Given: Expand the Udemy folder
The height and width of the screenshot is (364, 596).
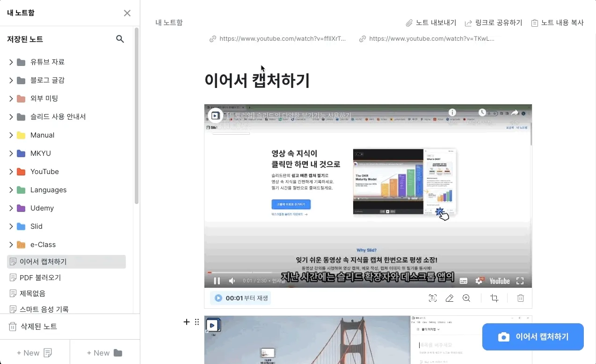Looking at the screenshot, I should 11,208.
